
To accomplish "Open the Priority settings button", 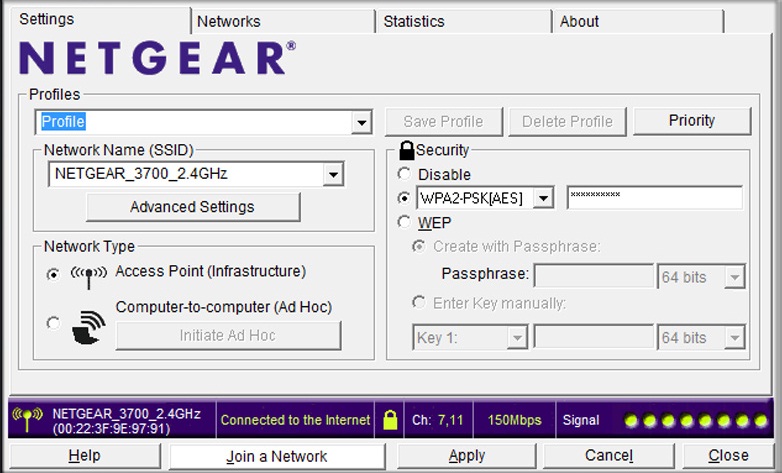I will point(692,121).
